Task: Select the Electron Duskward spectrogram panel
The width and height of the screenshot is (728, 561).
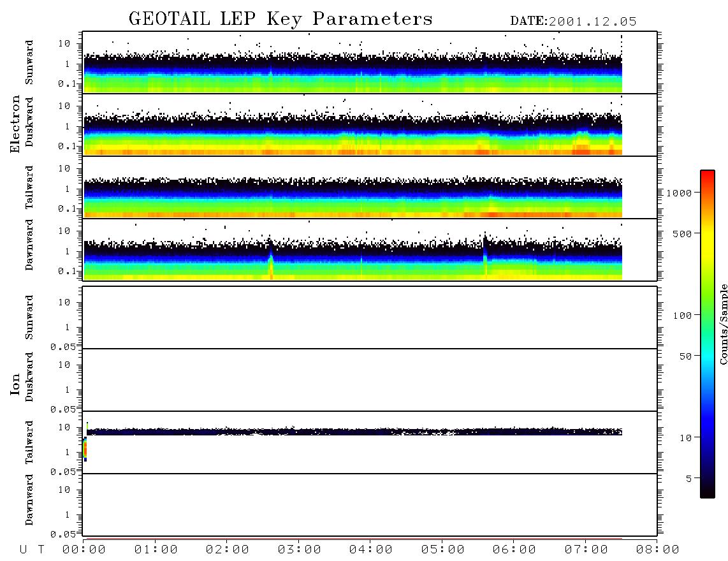Action: coord(370,124)
